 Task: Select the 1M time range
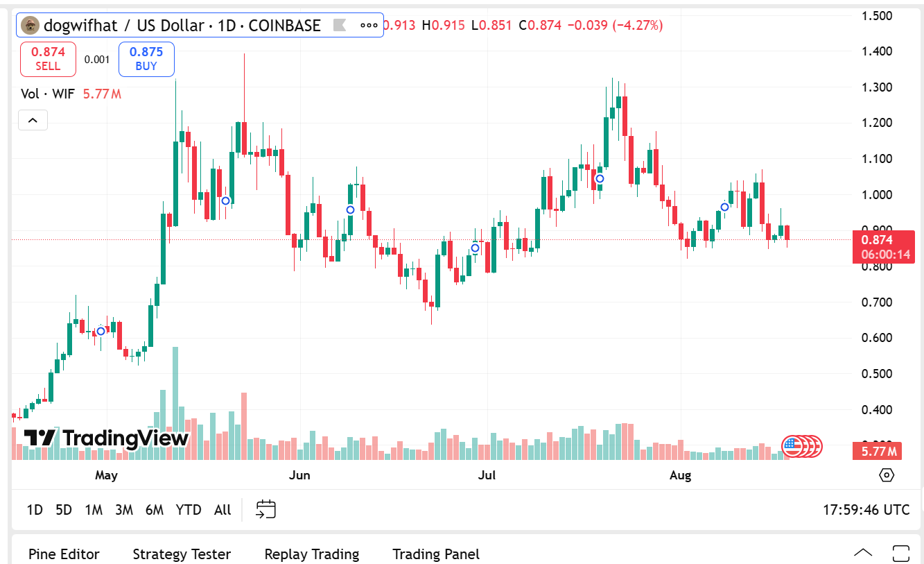94,510
